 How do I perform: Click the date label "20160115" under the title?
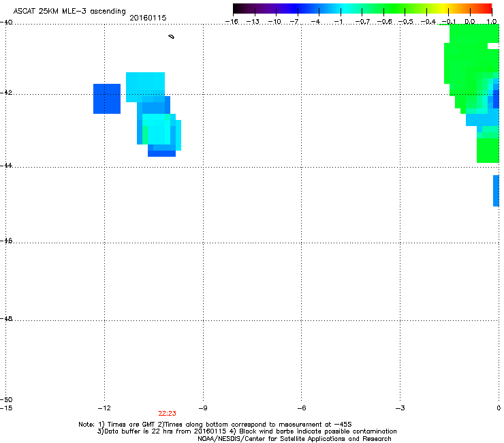pyautogui.click(x=148, y=18)
